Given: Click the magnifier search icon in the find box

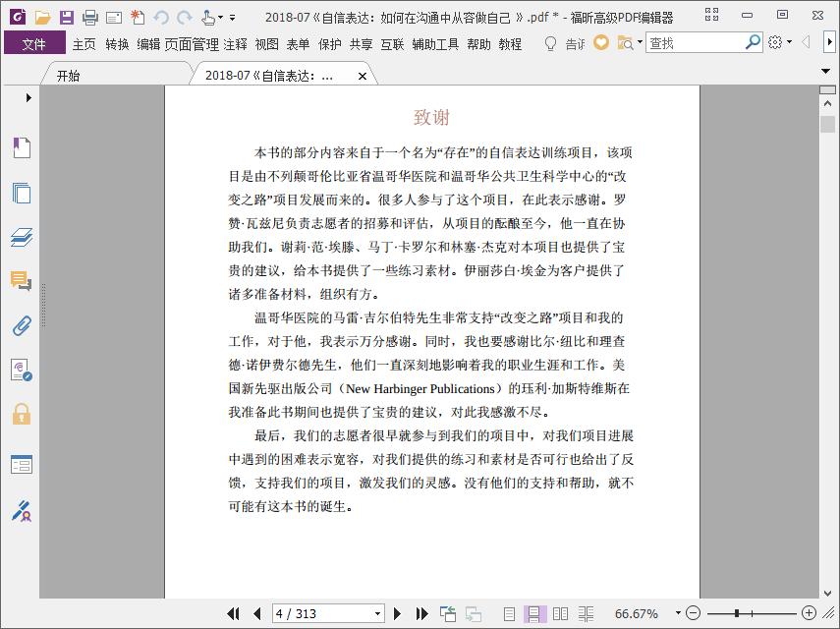Looking at the screenshot, I should pos(753,42).
